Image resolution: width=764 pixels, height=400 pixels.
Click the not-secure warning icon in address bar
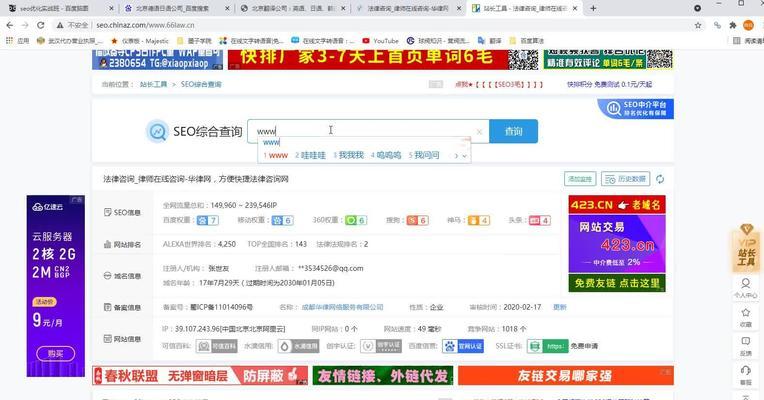(60, 25)
